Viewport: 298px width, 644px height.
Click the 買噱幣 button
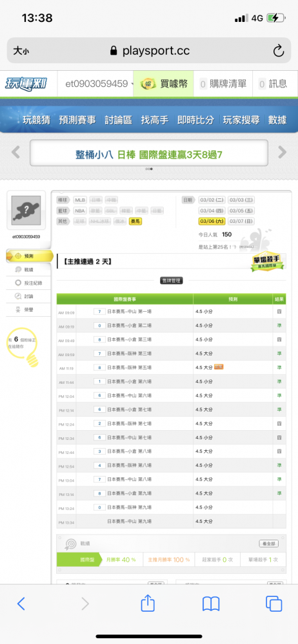tap(163, 84)
